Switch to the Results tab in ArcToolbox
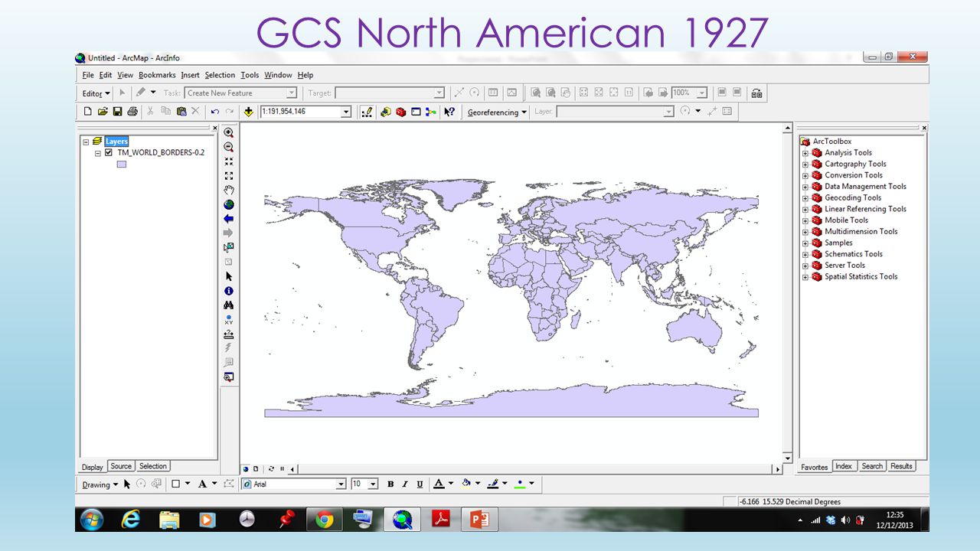This screenshot has width=980, height=551. pyautogui.click(x=901, y=466)
